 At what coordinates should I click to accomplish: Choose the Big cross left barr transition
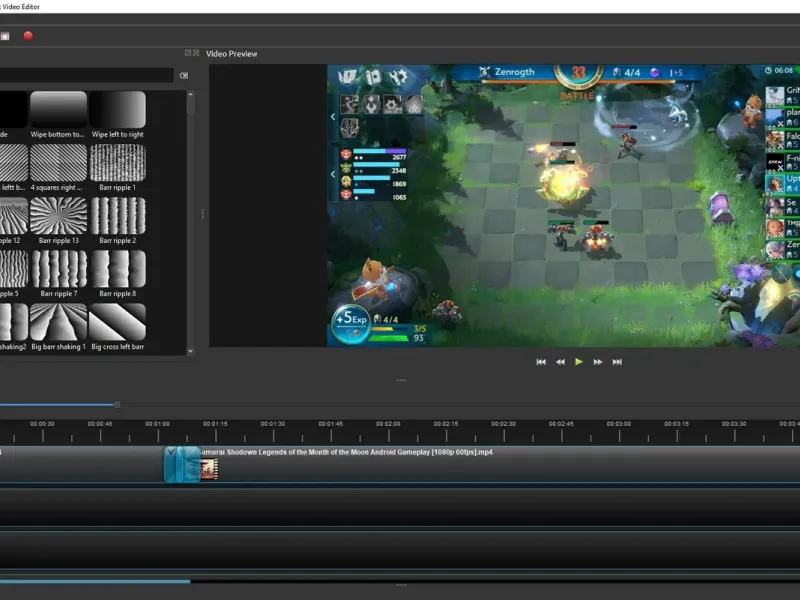click(118, 327)
